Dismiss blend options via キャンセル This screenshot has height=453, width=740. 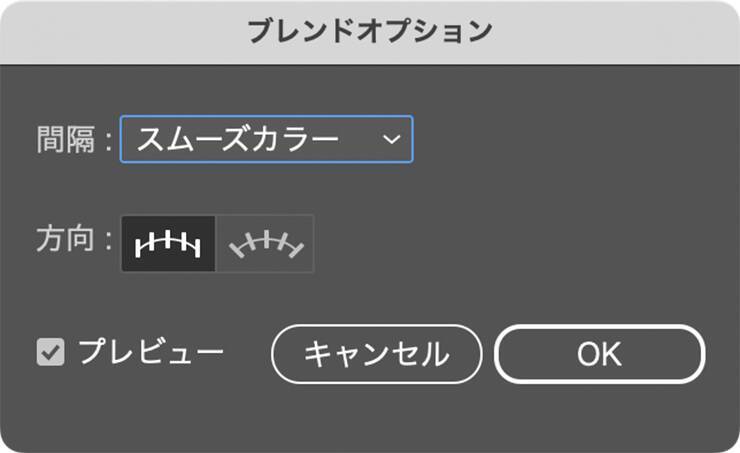pos(376,354)
